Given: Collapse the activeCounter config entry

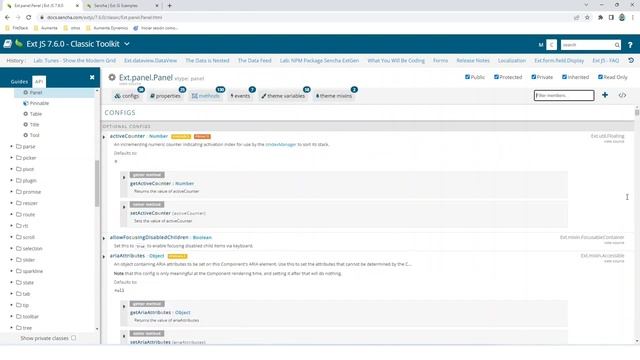Looking at the screenshot, I should coord(104,137).
